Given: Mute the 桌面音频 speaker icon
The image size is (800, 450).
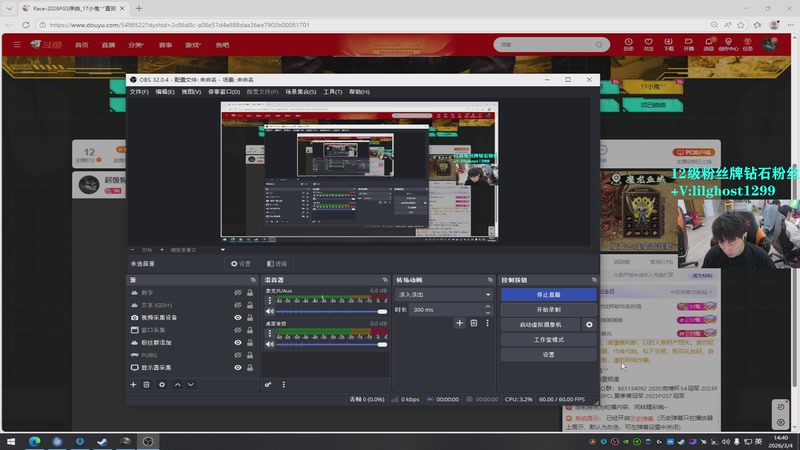Looking at the screenshot, I should click(270, 344).
